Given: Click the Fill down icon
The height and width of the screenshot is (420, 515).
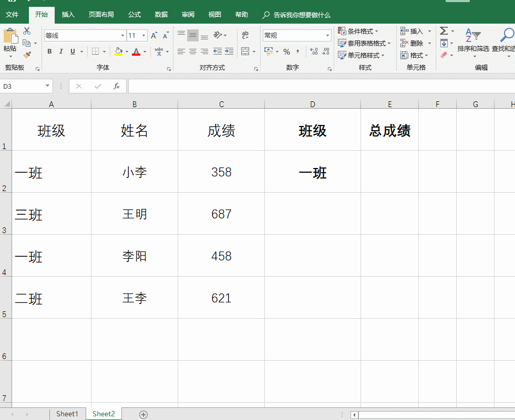Looking at the screenshot, I should (444, 43).
